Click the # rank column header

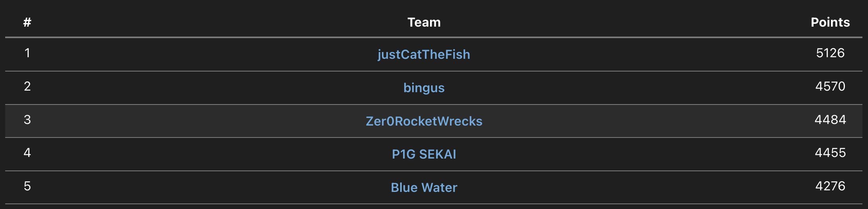coord(27,22)
